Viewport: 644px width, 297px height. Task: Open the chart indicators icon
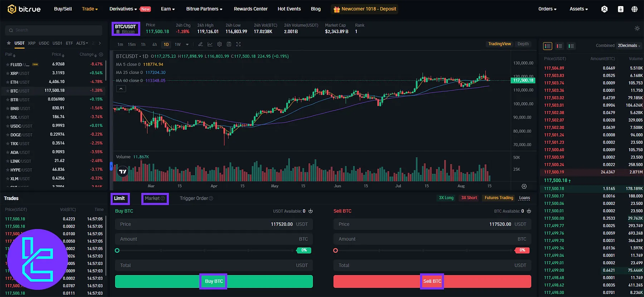[x=210, y=44]
